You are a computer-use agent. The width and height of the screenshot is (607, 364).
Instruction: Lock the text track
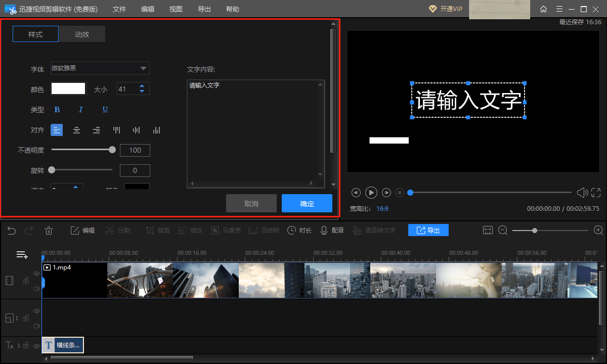coord(25,345)
